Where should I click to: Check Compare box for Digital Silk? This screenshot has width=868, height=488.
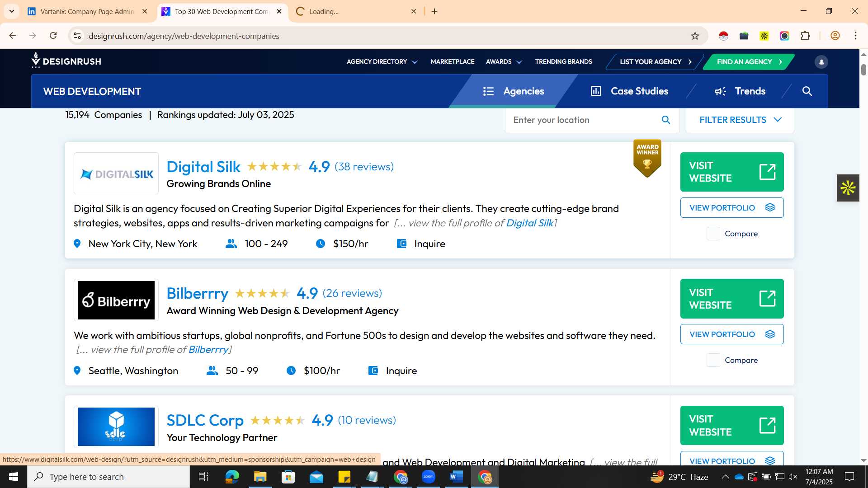coord(713,234)
